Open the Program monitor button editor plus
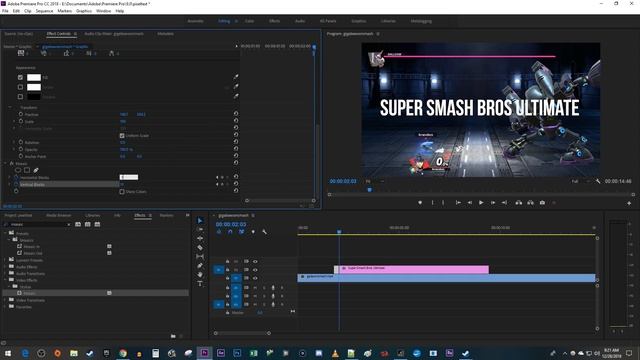640x360 pixels. click(629, 203)
